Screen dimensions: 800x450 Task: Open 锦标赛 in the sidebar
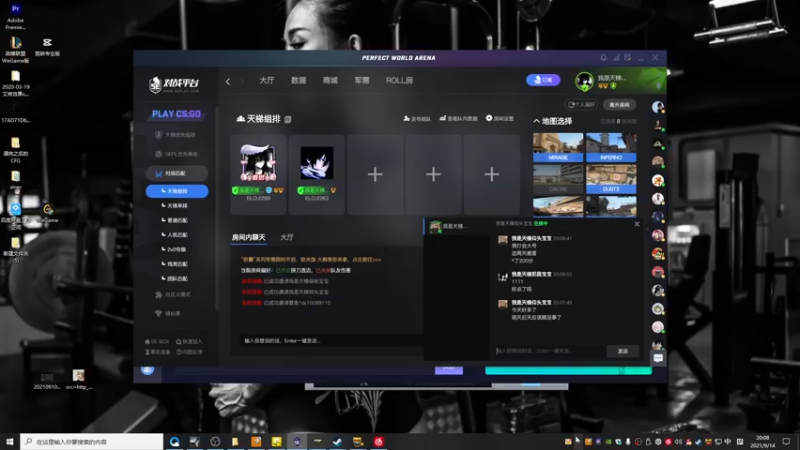[168, 313]
